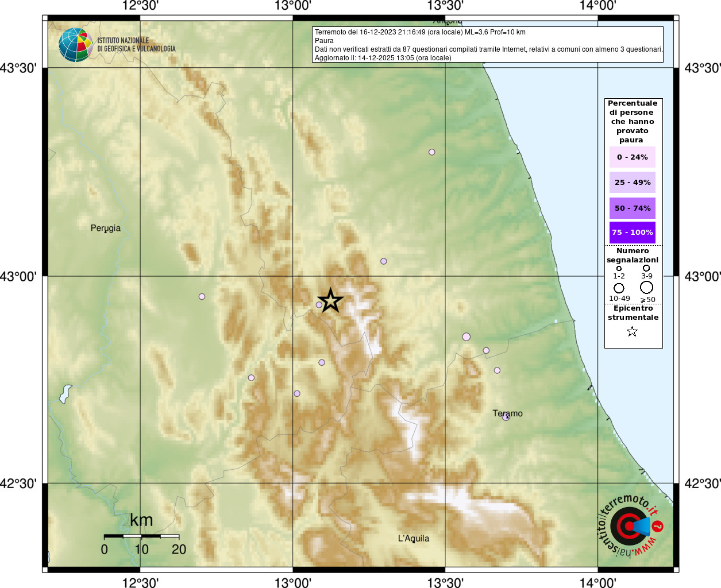
Task: Click the epicenter star on the map
Action: [330, 300]
